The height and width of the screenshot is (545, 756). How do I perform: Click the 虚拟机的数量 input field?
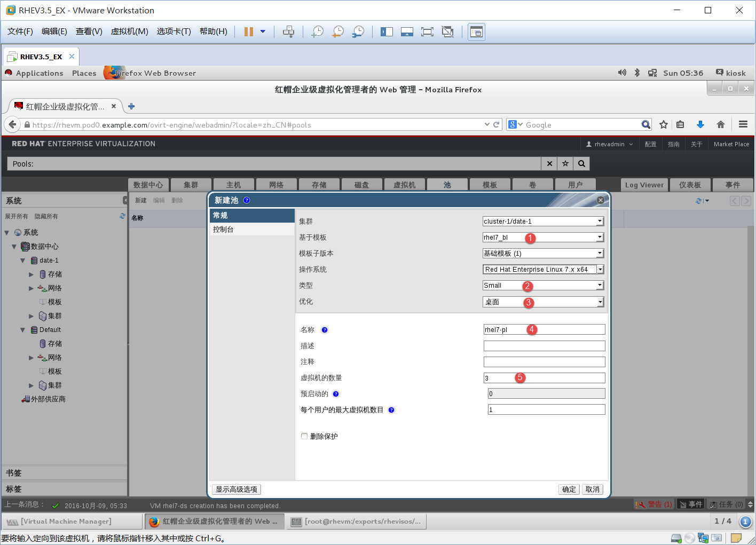[544, 378]
